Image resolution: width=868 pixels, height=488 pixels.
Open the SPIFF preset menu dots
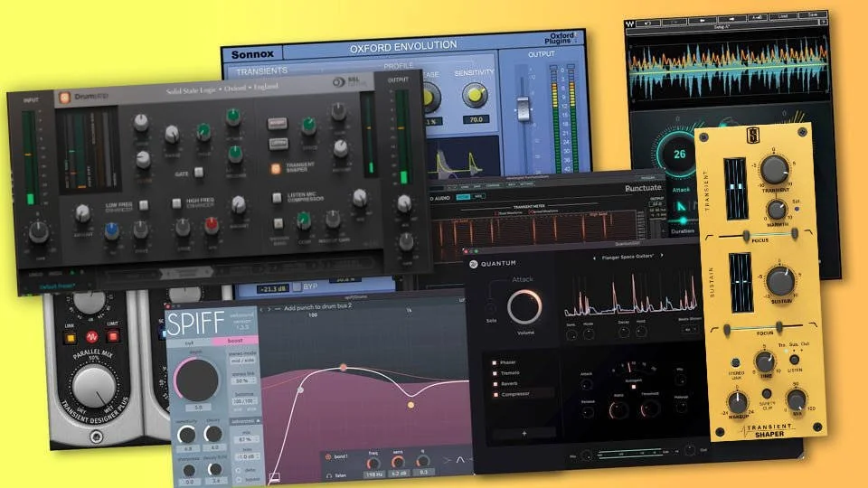tap(278, 309)
